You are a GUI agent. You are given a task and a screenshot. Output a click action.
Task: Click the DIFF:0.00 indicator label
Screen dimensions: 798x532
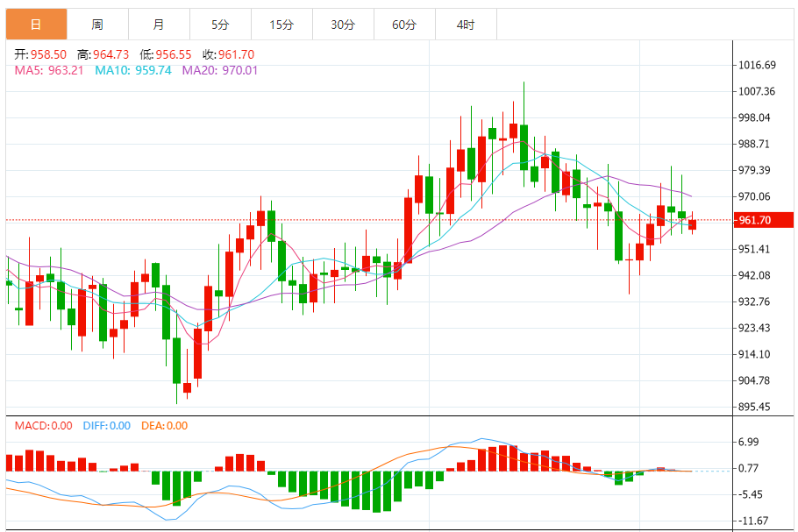[107, 426]
